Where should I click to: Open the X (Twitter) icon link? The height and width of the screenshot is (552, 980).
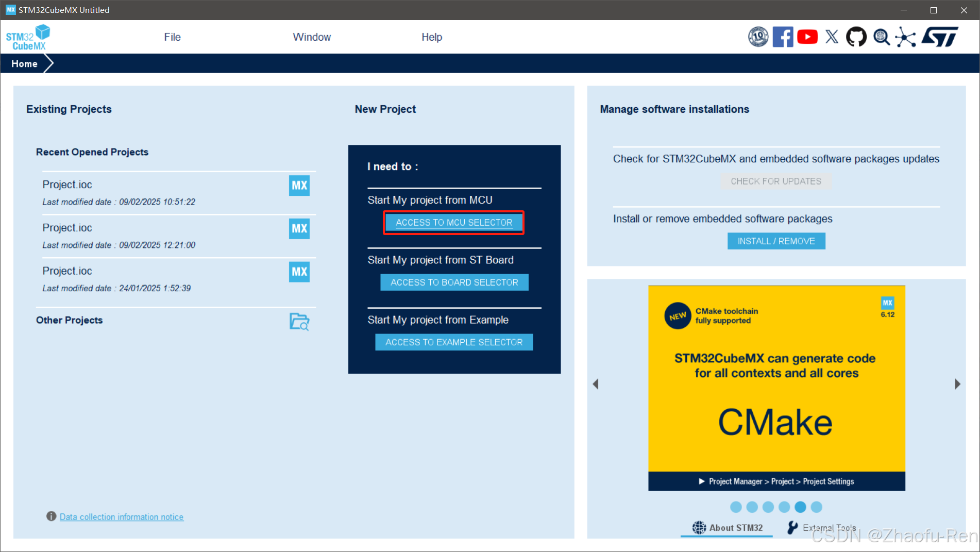tap(832, 37)
